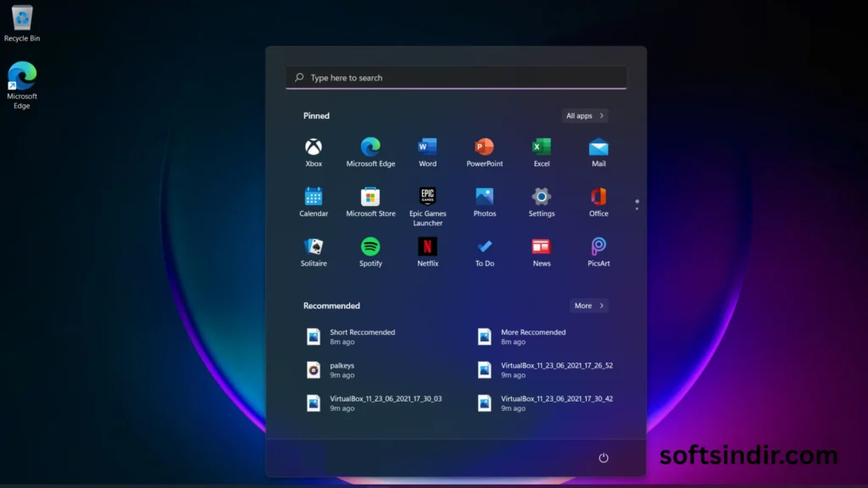
Task: Open the palkeys recommended file
Action: 342,370
